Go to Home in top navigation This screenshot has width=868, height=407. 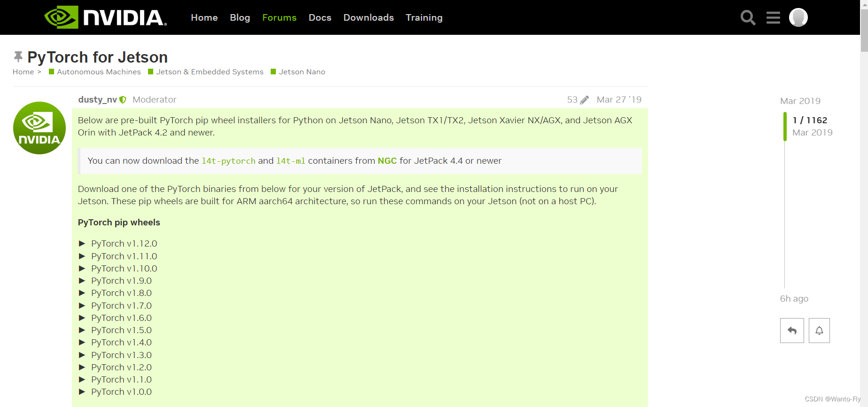click(204, 17)
